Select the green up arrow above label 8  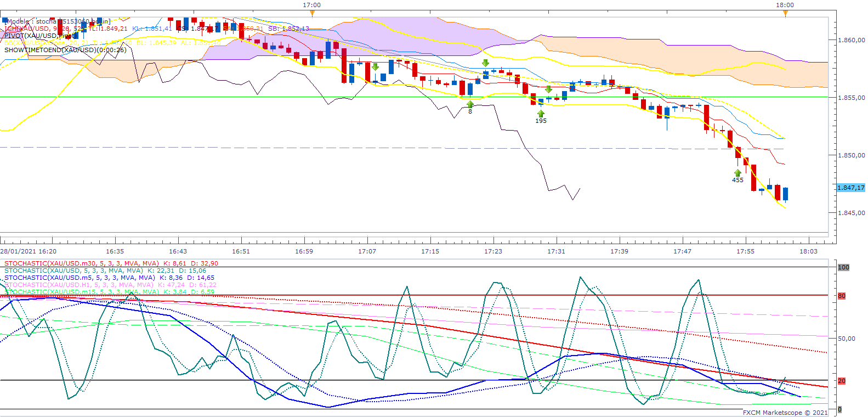(470, 104)
